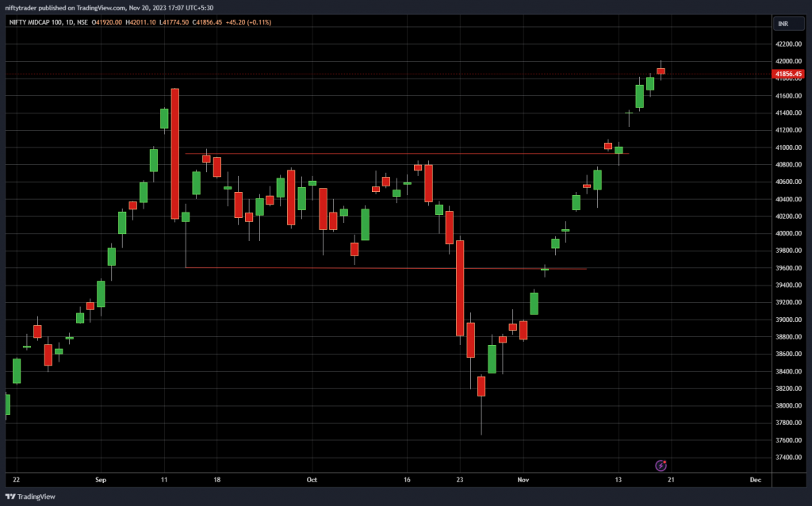Select the low value L41774.50

pyautogui.click(x=174, y=22)
